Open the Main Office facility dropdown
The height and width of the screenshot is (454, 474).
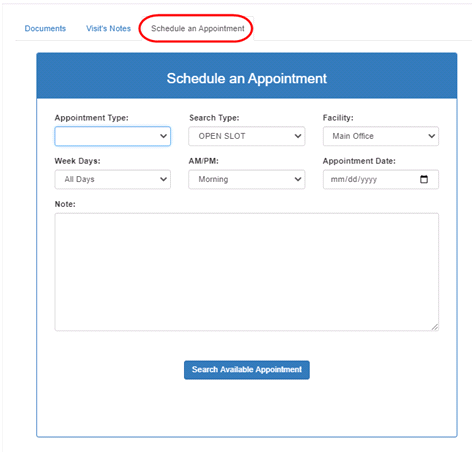coord(381,136)
